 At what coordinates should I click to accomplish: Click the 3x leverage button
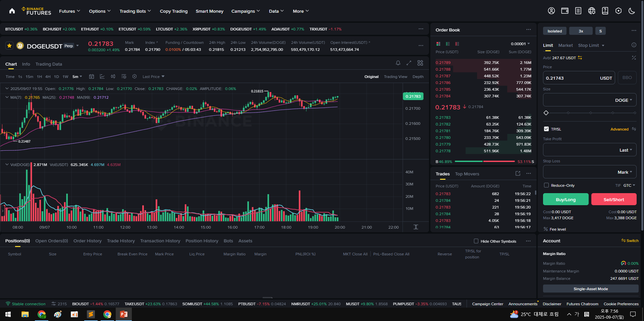pos(581,31)
